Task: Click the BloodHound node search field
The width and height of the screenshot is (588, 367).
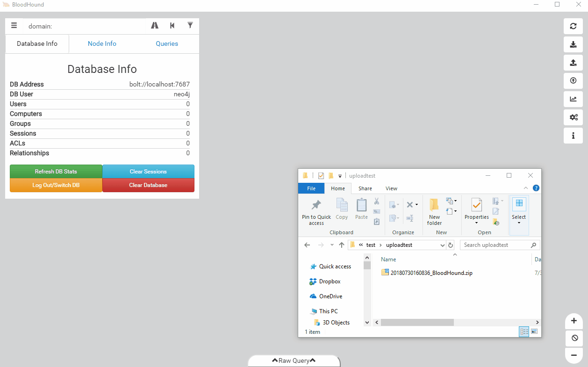Action: [84, 26]
